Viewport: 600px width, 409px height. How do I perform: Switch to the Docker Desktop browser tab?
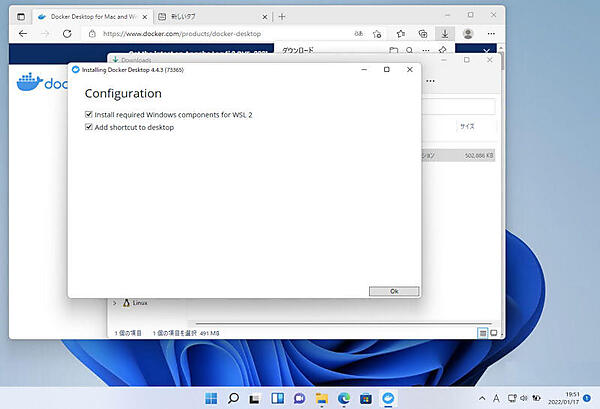[x=85, y=17]
